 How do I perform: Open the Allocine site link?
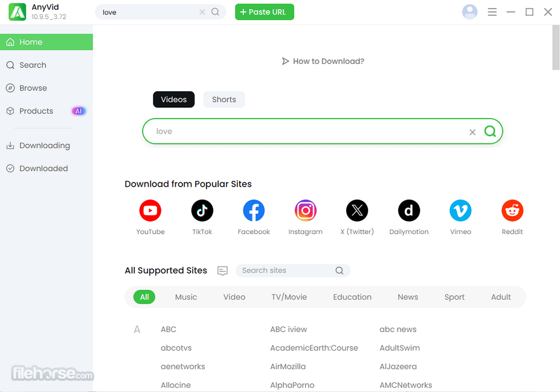point(175,385)
